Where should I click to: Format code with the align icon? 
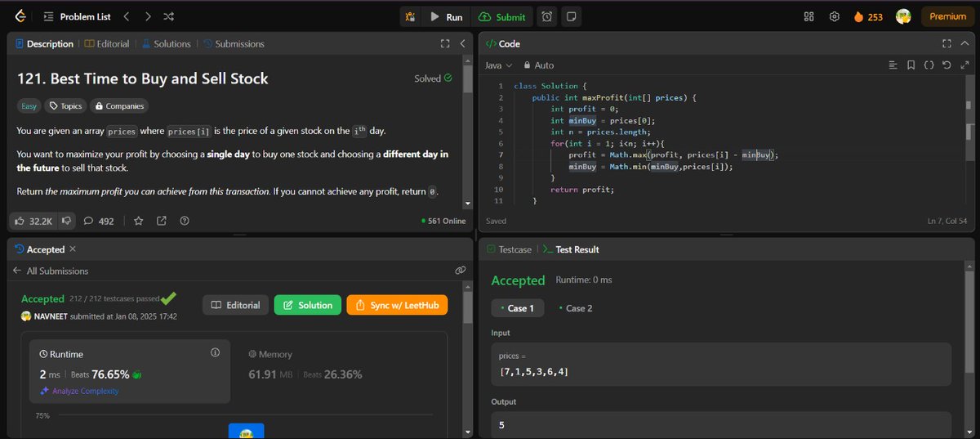893,65
